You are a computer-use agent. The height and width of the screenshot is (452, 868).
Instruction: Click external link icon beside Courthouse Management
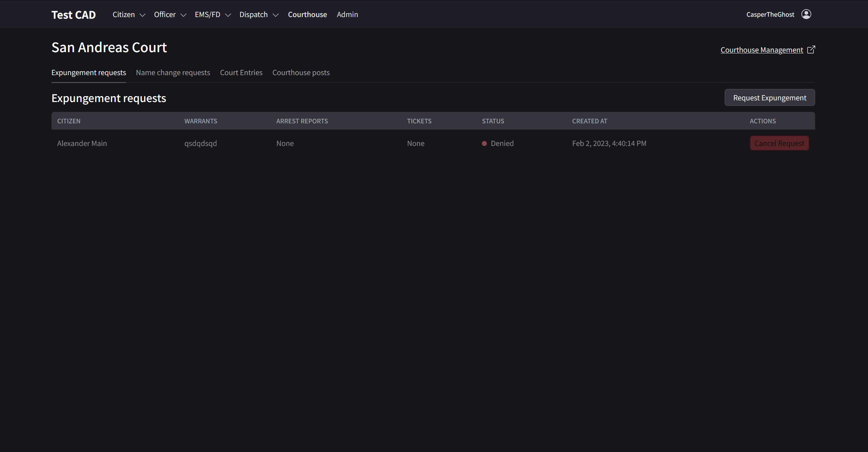811,50
